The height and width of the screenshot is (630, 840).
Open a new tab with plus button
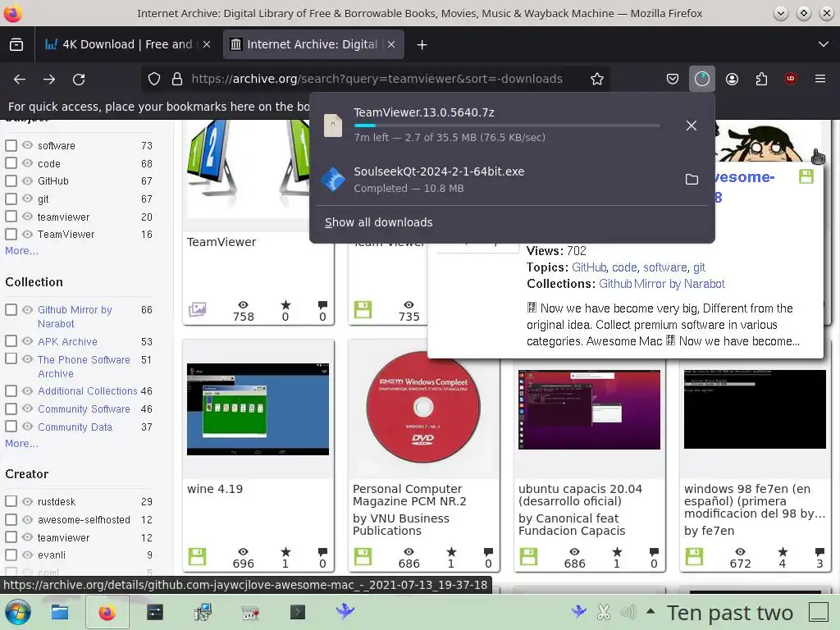tap(422, 44)
